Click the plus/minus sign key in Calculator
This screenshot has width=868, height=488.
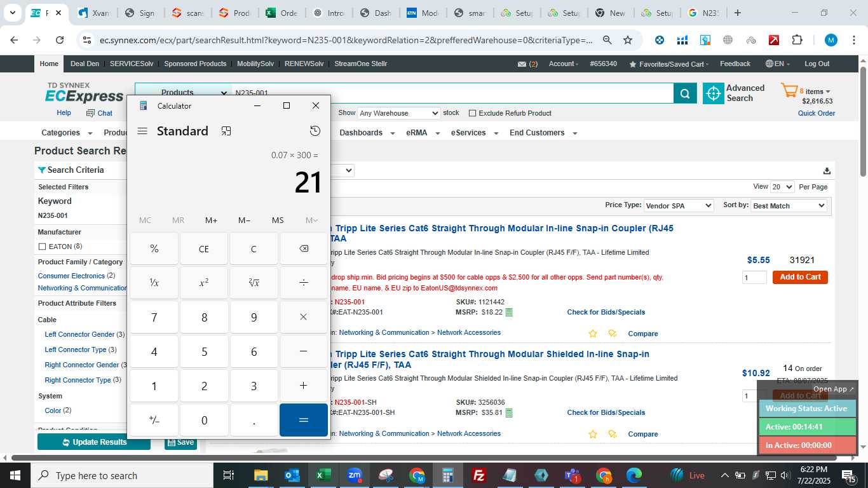154,420
